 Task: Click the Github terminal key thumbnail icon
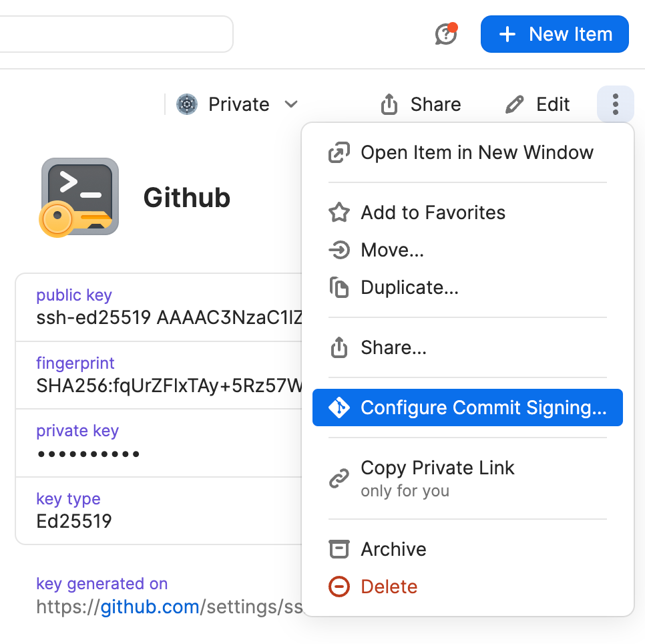click(79, 196)
